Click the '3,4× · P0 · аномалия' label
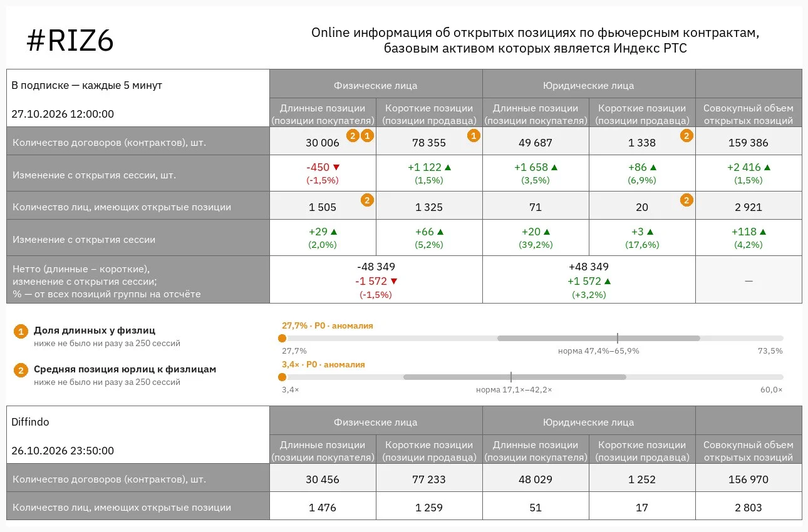 324,364
